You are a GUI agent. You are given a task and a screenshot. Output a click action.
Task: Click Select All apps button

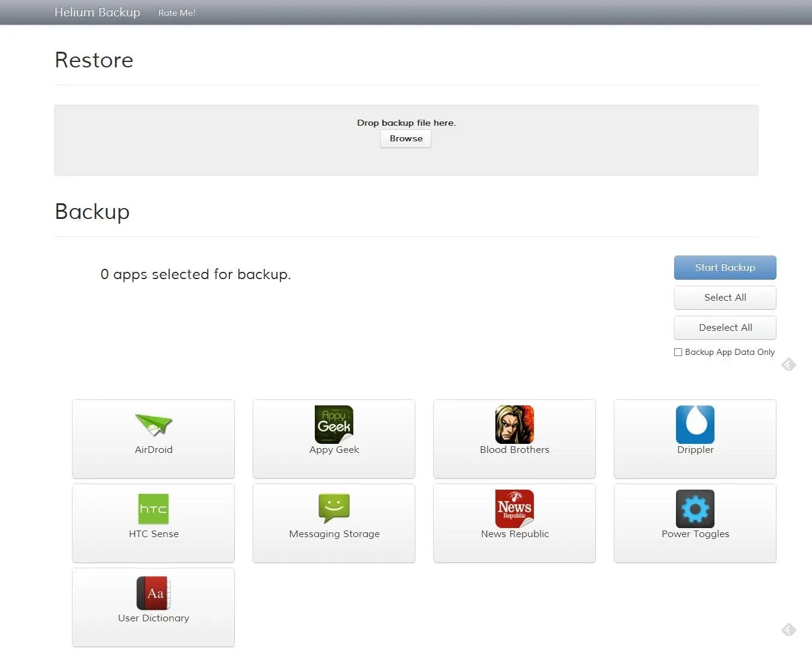[725, 298]
